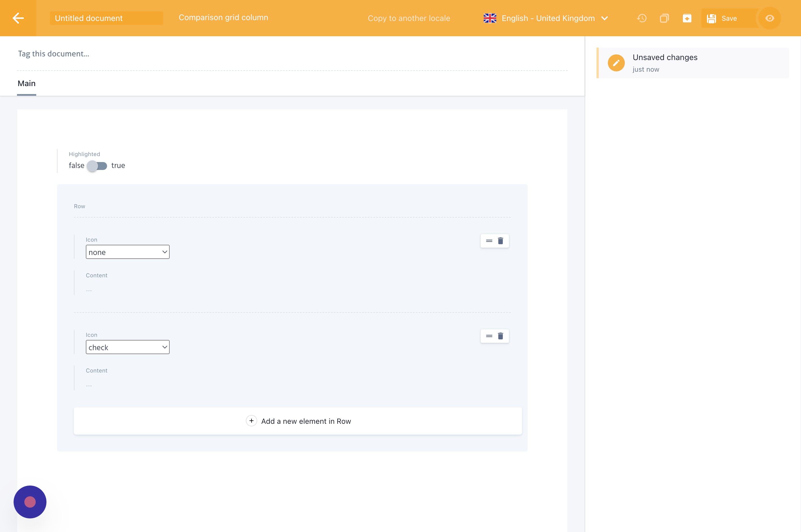Delete the first Row element
This screenshot has height=532, width=801.
[x=500, y=241]
